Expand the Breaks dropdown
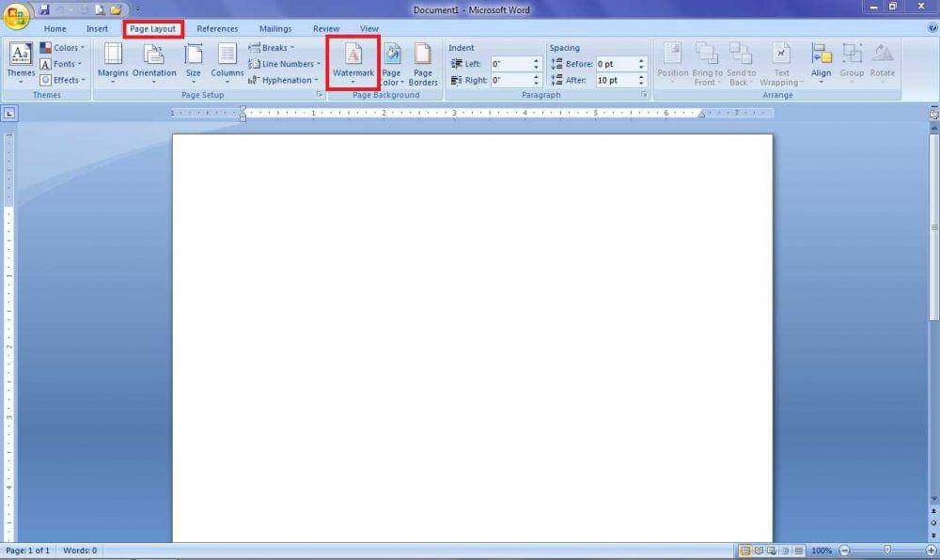This screenshot has width=940, height=560. (272, 48)
